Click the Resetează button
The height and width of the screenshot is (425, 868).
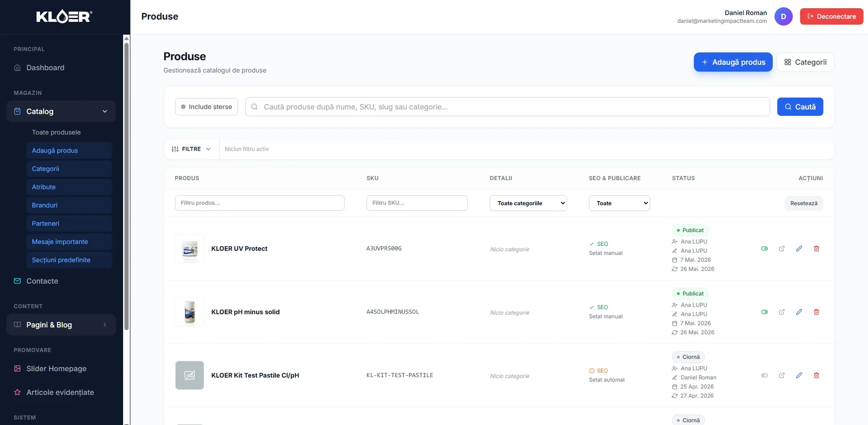tap(804, 203)
